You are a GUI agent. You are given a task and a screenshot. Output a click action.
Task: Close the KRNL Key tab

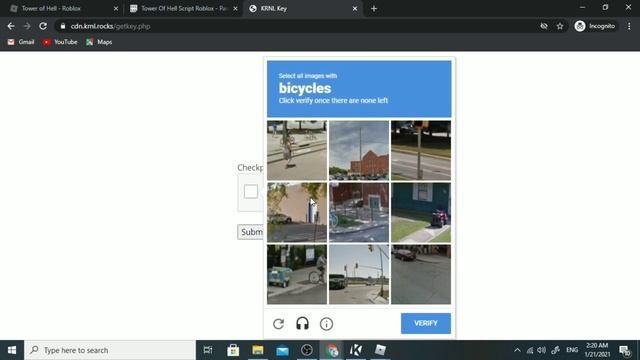(x=355, y=9)
